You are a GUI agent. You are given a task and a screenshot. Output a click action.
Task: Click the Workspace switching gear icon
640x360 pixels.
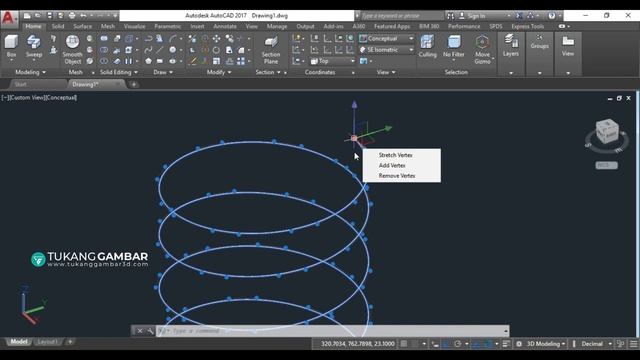(519, 344)
